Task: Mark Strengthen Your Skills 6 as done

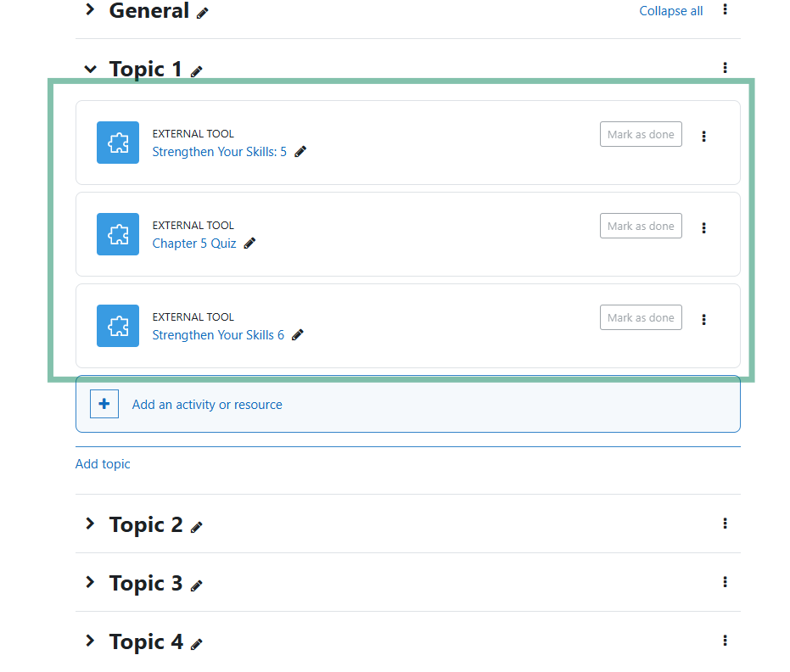Action: point(641,317)
